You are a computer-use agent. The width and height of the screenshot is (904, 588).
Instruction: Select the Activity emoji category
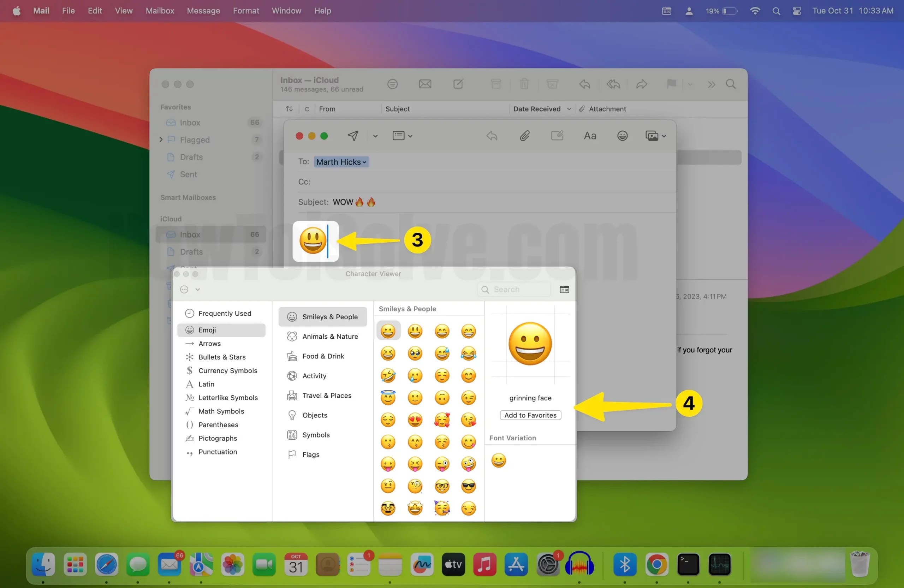point(315,376)
